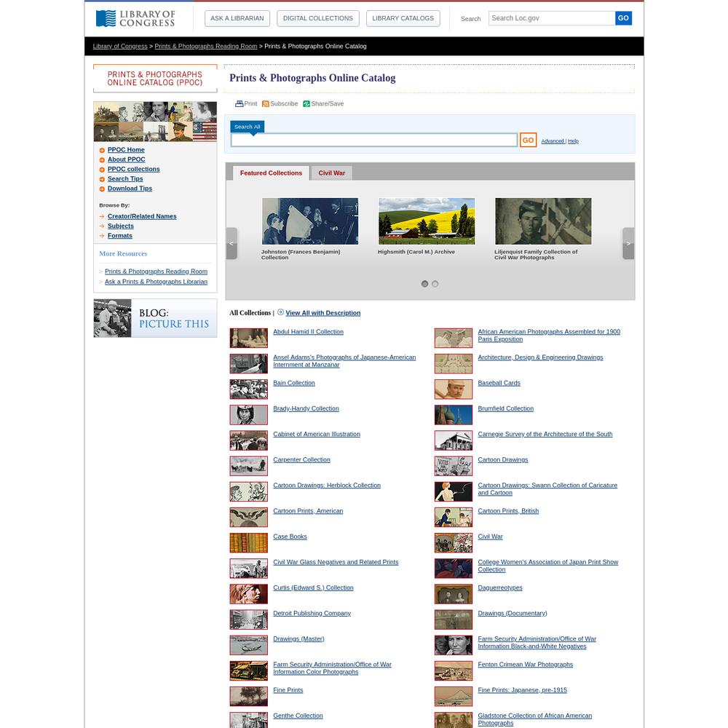Open Daguerreotypes thumbnail image
This screenshot has height=728, width=728.
tap(454, 594)
